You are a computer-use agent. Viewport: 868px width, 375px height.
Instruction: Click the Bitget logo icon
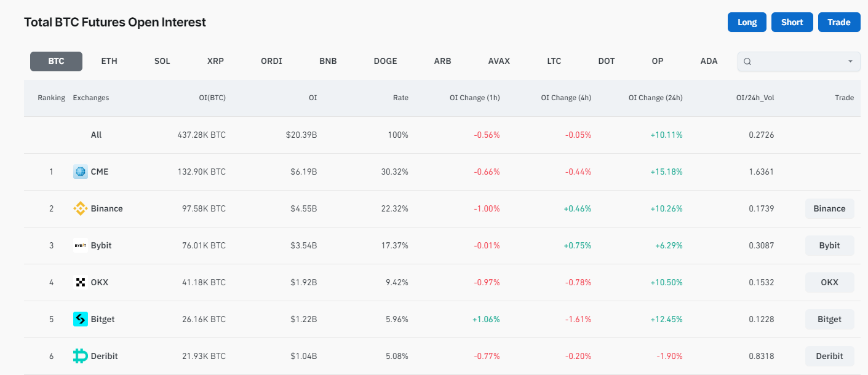point(80,319)
